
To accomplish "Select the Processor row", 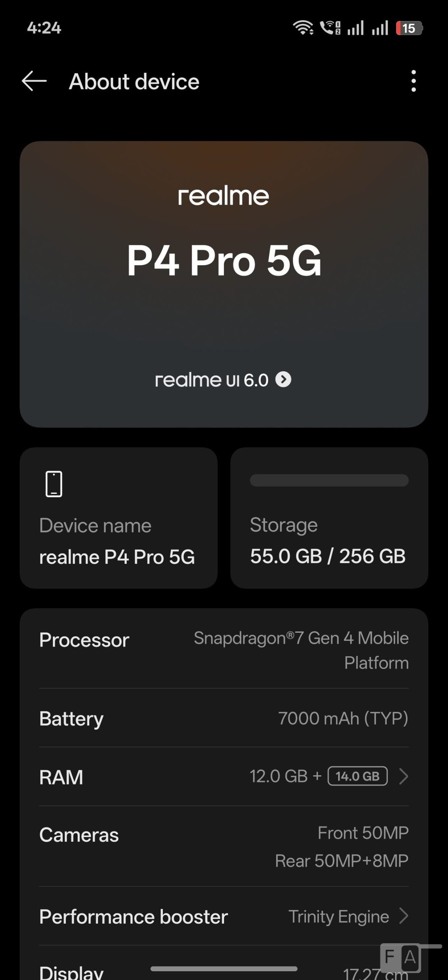I will [x=224, y=650].
